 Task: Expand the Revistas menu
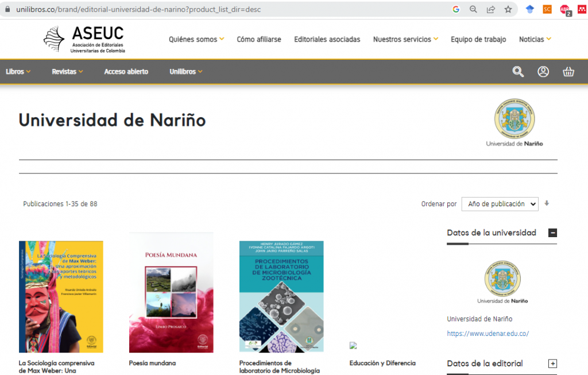68,72
